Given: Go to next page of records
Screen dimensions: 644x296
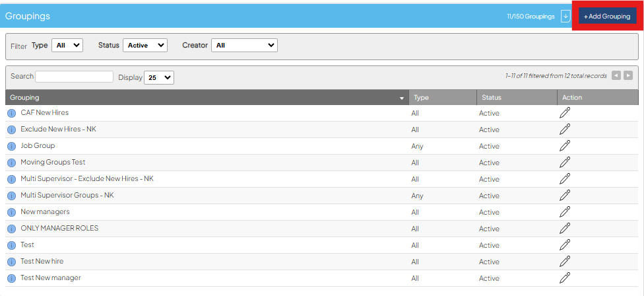Looking at the screenshot, I should pos(628,75).
